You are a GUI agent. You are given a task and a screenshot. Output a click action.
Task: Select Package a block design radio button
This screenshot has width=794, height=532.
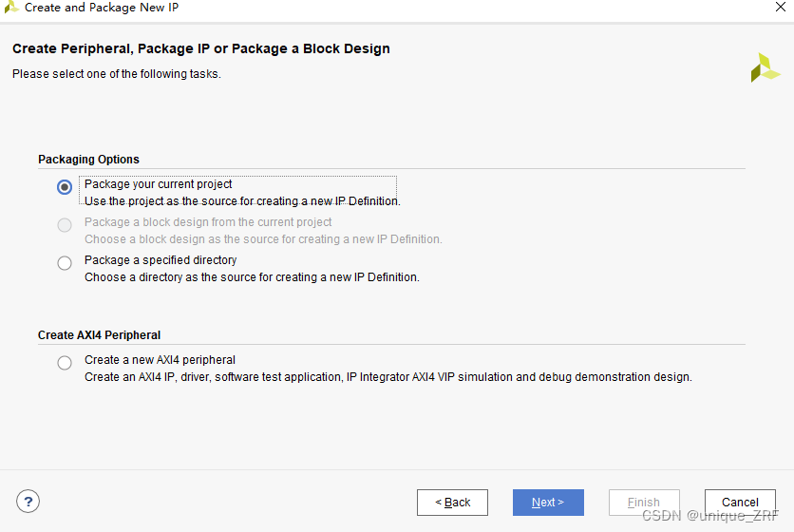[65, 225]
